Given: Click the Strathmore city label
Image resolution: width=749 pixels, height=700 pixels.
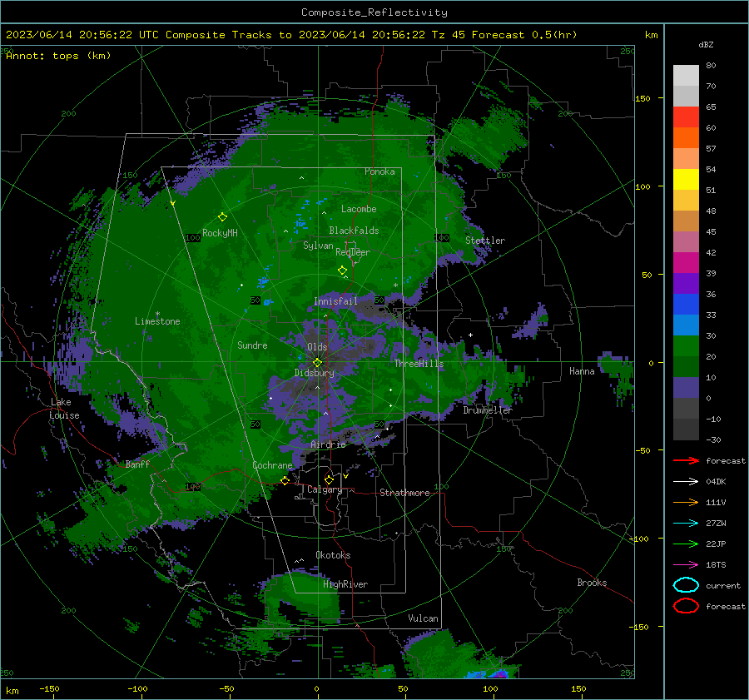Looking at the screenshot, I should point(404,493).
